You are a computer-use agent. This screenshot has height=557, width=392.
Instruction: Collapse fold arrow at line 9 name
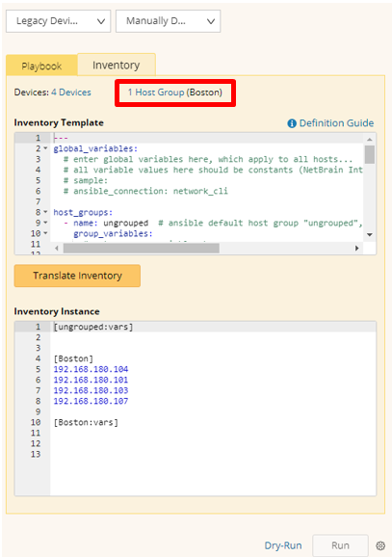45,223
